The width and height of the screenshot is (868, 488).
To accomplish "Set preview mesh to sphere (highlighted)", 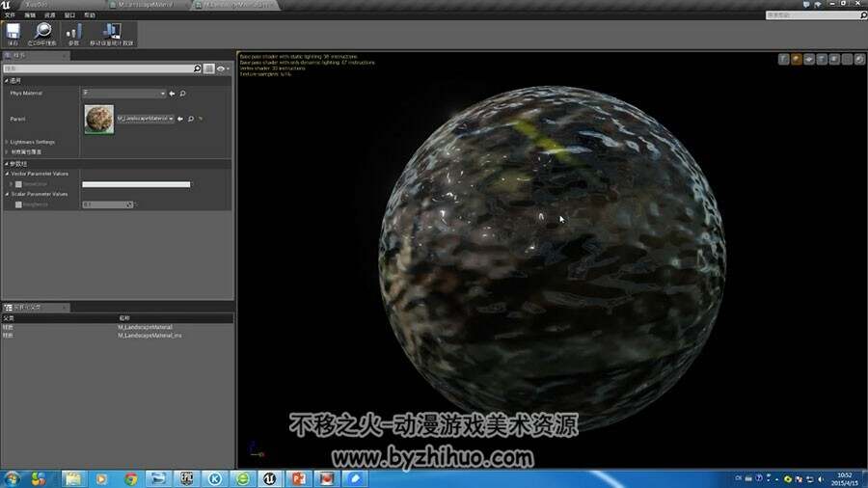I will pyautogui.click(x=796, y=59).
